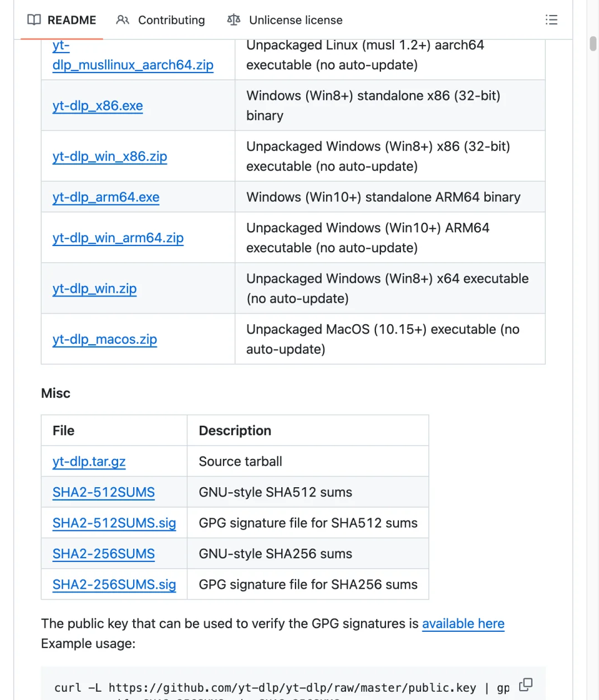Follow the "available here" public key link
This screenshot has width=599, height=700.
click(x=463, y=624)
